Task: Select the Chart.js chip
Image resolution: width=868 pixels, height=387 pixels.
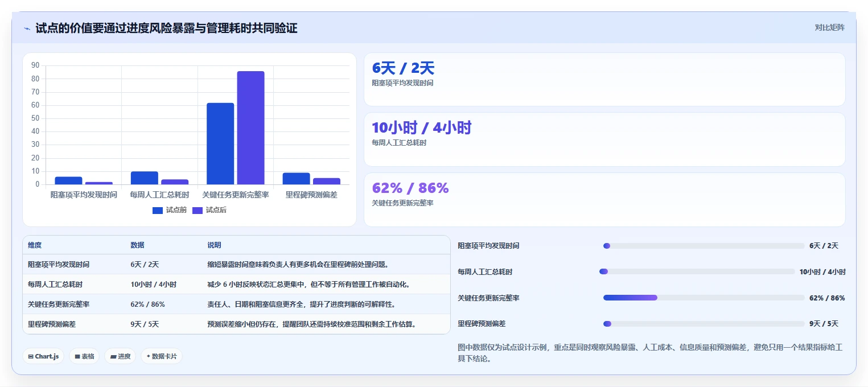Action: (x=43, y=356)
